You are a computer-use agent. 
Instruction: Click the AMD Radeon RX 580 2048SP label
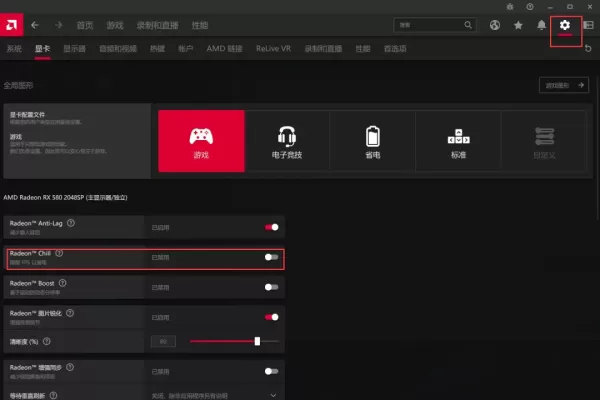point(65,198)
